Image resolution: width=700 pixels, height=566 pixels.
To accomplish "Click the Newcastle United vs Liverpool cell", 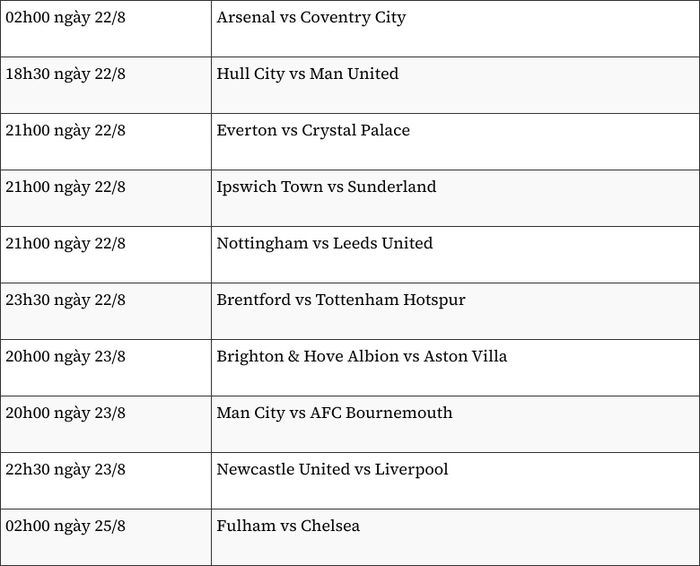I will click(x=455, y=481).
